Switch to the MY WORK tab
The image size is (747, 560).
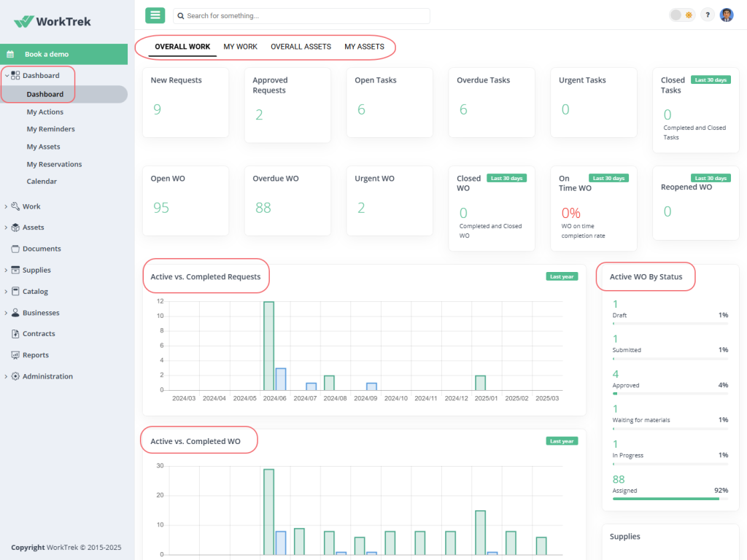click(240, 46)
